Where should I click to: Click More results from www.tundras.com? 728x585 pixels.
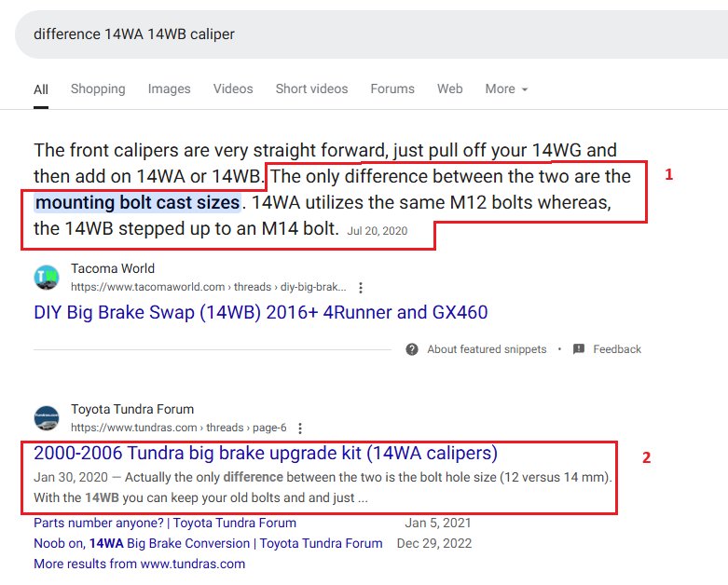click(139, 564)
